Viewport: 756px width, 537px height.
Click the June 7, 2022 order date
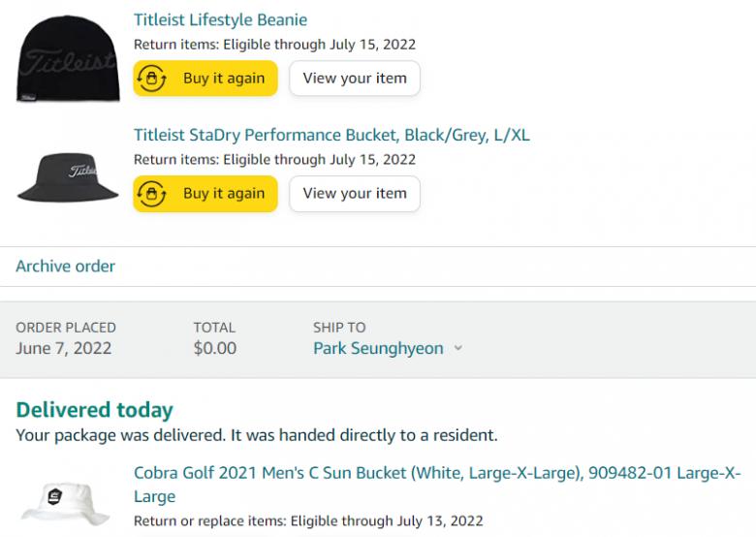[x=64, y=348]
